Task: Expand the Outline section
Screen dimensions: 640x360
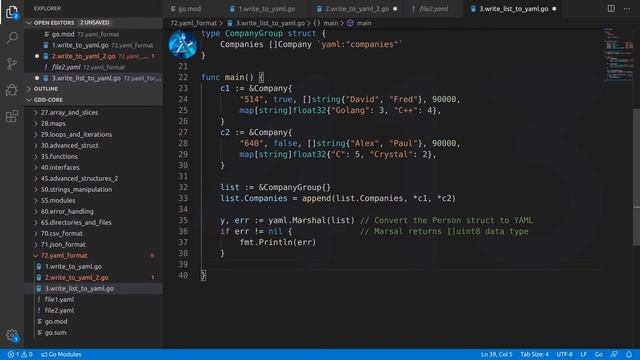Action: [29, 89]
